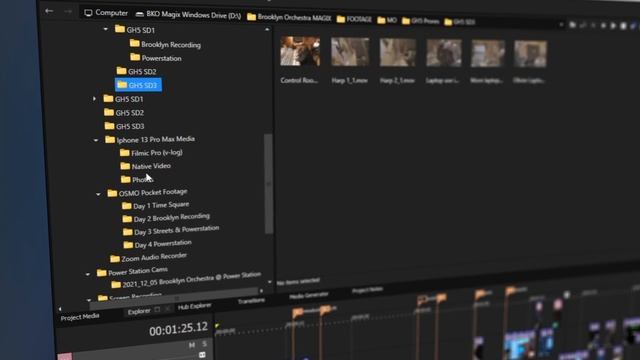Open the 2021_12_05 Brooklyn Orchestra folder
This screenshot has width=640, height=360.
point(186,280)
